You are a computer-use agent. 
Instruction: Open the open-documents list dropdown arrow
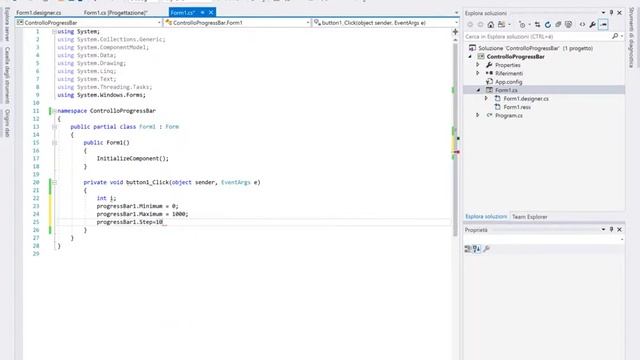click(456, 13)
